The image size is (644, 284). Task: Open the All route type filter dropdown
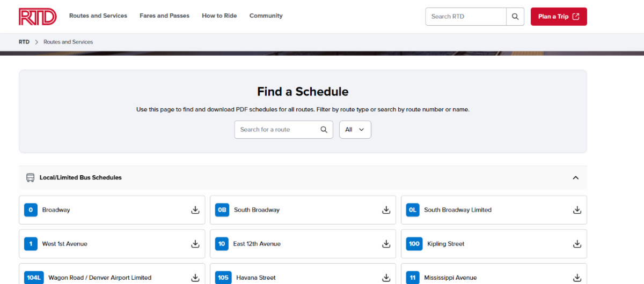pyautogui.click(x=355, y=130)
